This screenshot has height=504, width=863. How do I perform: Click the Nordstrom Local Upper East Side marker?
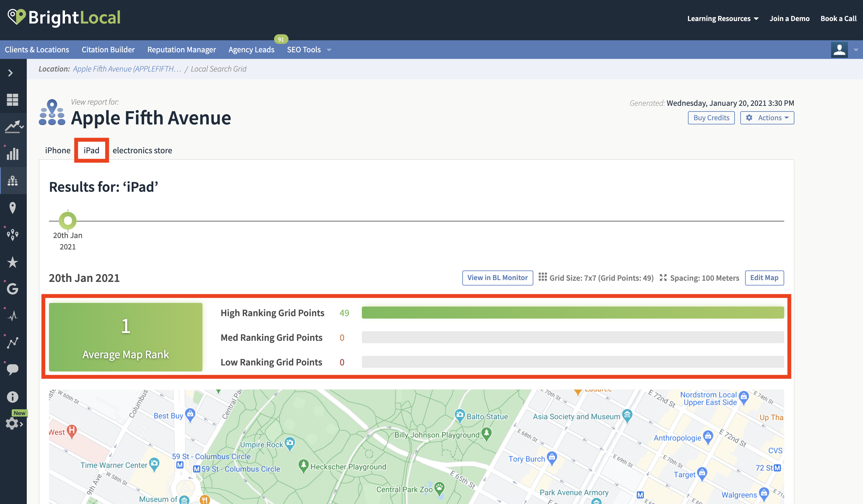click(x=744, y=398)
